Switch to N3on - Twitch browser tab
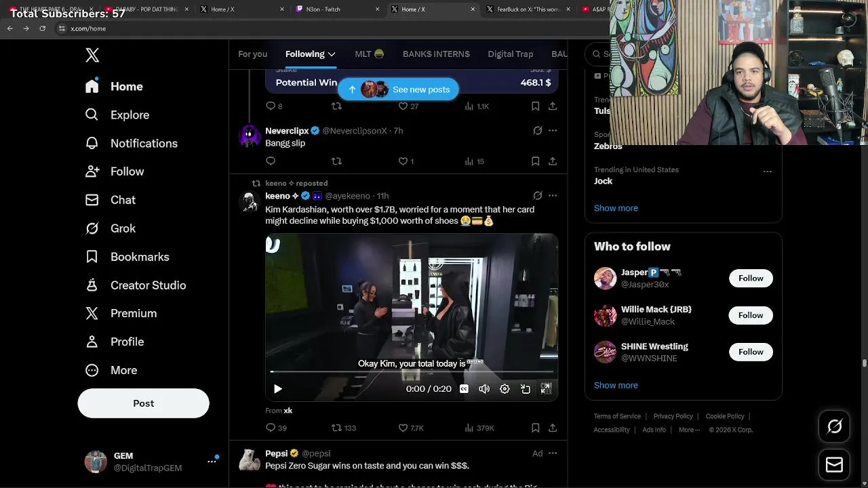868x488 pixels. click(338, 9)
